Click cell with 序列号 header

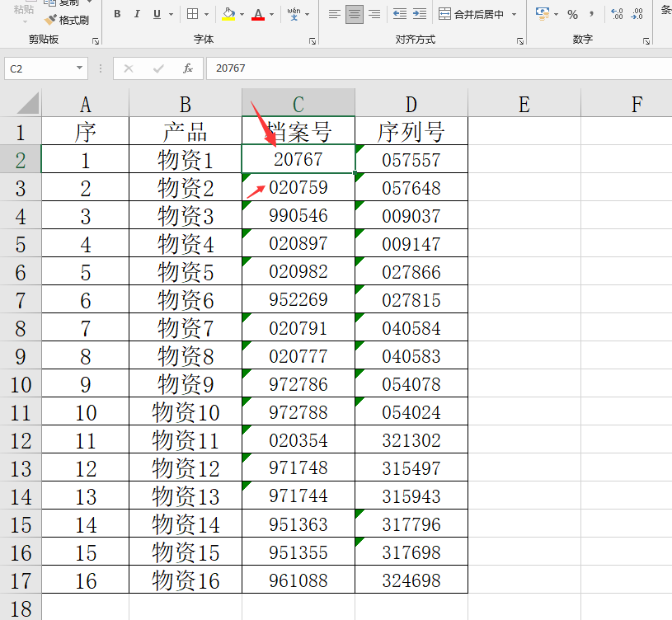(x=411, y=131)
